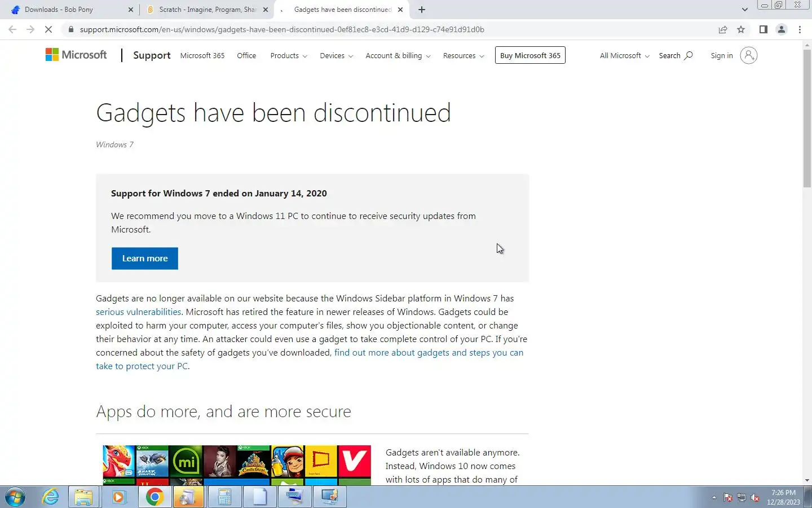Open Chrome profile avatar icon
The image size is (812, 508).
(x=782, y=29)
